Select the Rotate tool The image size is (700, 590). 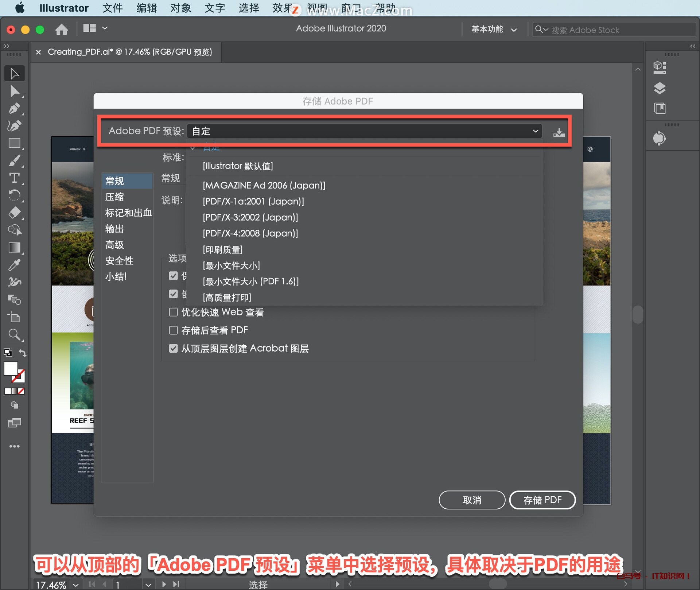click(x=15, y=195)
